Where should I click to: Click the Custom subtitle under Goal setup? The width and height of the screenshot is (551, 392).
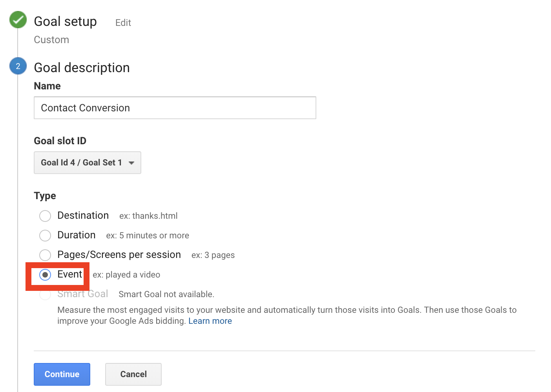click(x=51, y=40)
